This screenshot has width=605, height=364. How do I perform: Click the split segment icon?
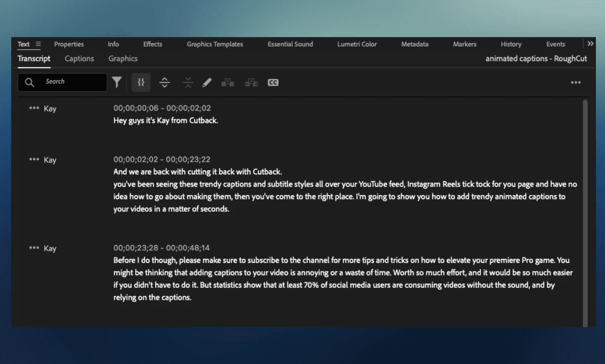click(x=165, y=82)
